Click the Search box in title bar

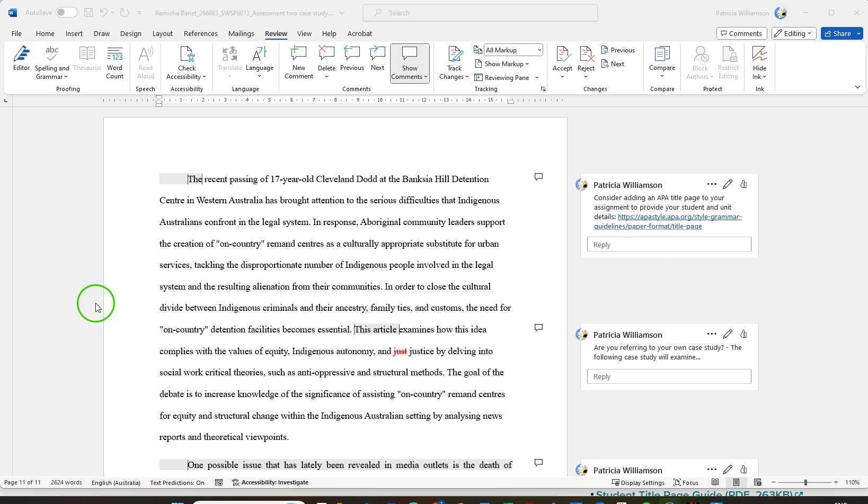coord(480,13)
